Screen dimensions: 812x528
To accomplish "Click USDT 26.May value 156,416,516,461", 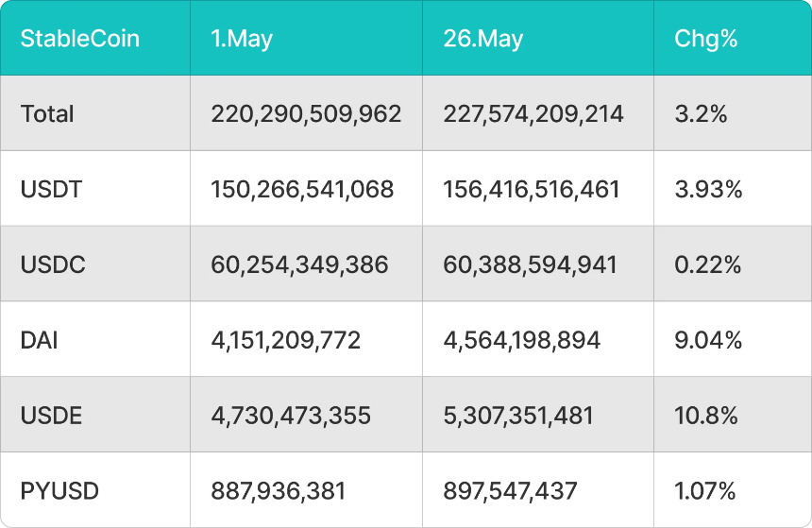I will click(x=532, y=189).
